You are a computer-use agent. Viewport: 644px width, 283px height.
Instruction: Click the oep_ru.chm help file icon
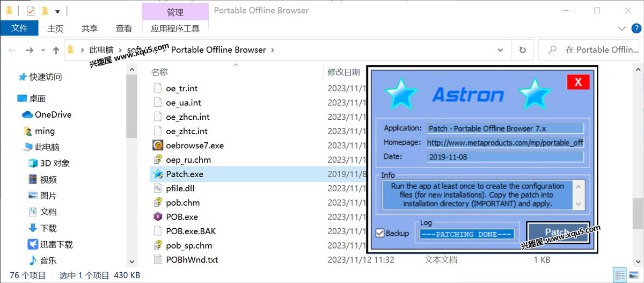pos(157,159)
